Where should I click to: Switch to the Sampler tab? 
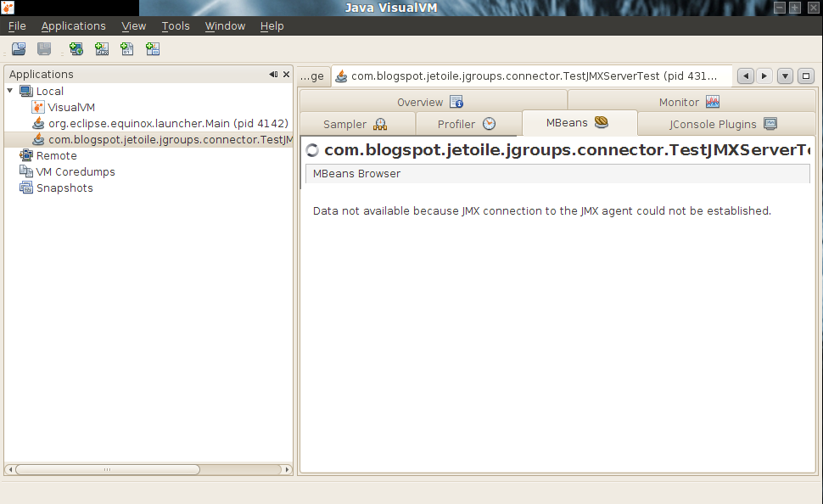coord(357,124)
